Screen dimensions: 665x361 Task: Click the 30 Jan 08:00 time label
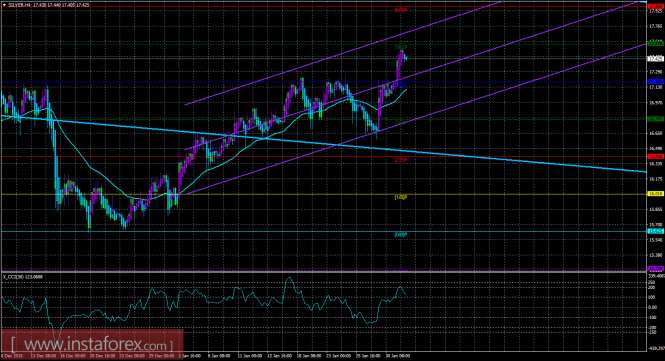pos(398,356)
